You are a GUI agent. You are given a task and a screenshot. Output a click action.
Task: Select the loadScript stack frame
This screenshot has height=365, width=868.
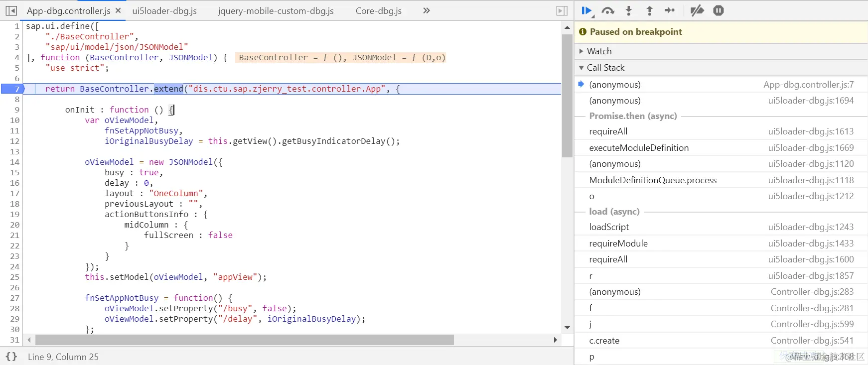click(721, 227)
